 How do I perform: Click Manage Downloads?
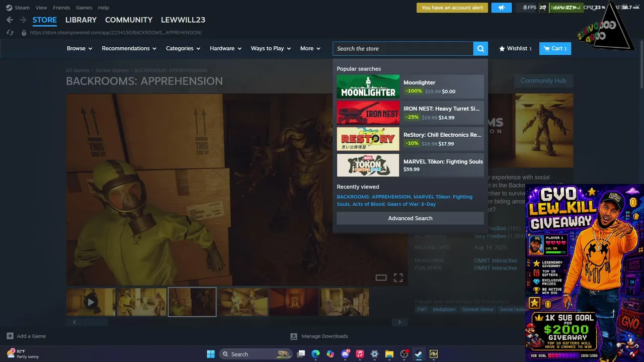(325, 336)
